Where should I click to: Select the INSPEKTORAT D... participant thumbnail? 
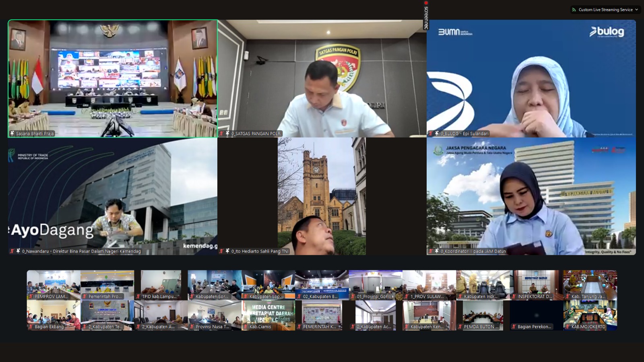[537, 285]
